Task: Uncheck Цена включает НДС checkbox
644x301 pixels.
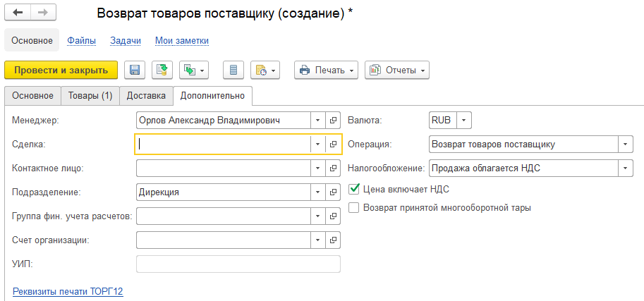Action: pyautogui.click(x=353, y=189)
